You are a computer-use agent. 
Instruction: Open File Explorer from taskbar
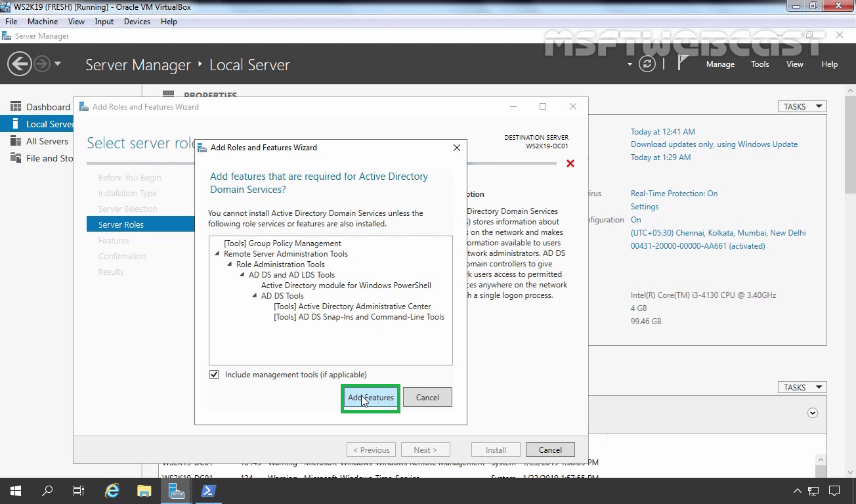(144, 491)
